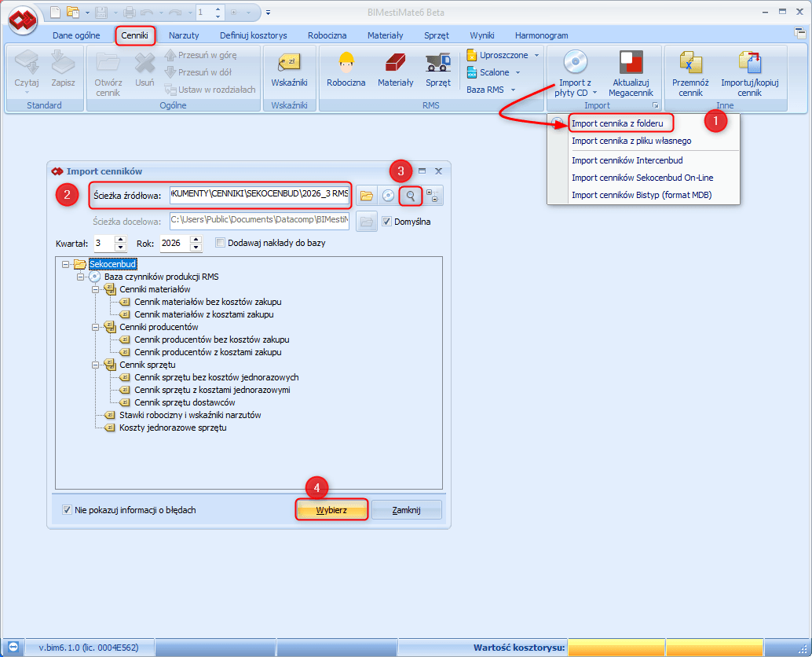Select Cennik sprzętu dostawców
Screen dimensions: 812x657
(185, 402)
